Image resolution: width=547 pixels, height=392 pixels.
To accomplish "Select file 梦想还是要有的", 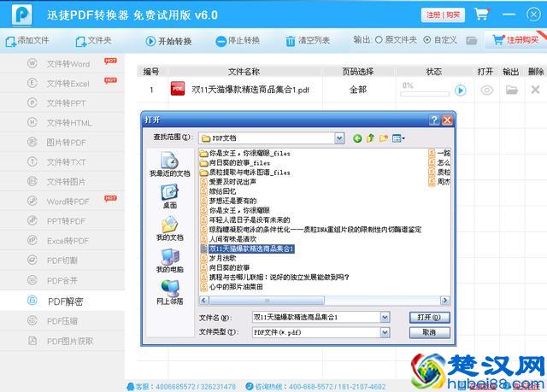I will [x=229, y=201].
